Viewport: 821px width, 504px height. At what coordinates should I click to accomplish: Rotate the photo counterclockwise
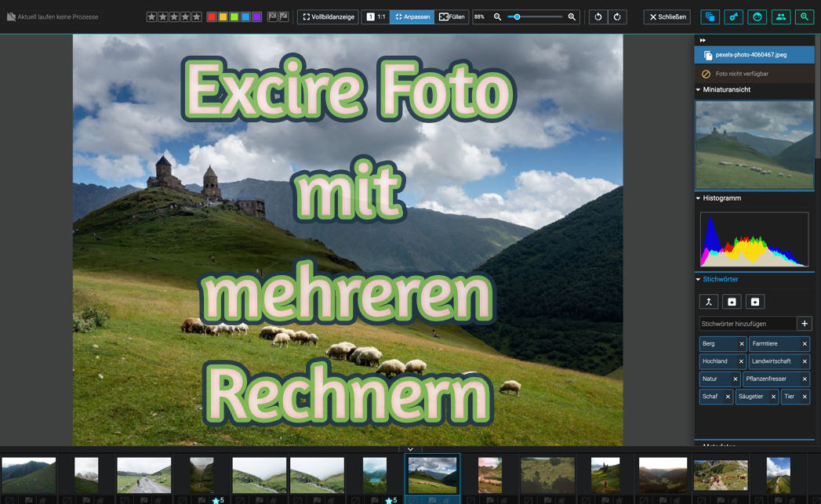pos(598,16)
